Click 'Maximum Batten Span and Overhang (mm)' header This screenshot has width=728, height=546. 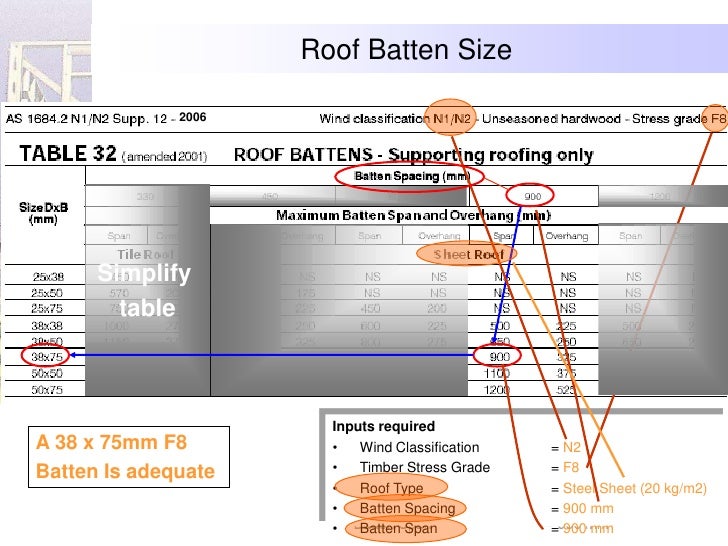click(413, 215)
